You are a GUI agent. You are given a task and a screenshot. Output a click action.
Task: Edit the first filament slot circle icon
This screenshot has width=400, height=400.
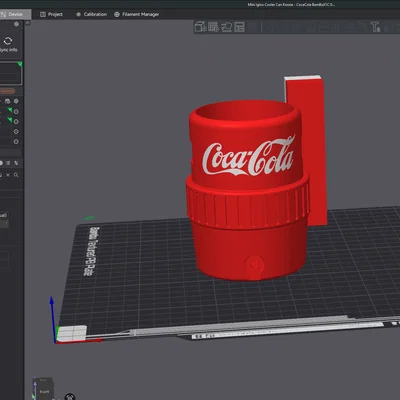click(x=16, y=112)
